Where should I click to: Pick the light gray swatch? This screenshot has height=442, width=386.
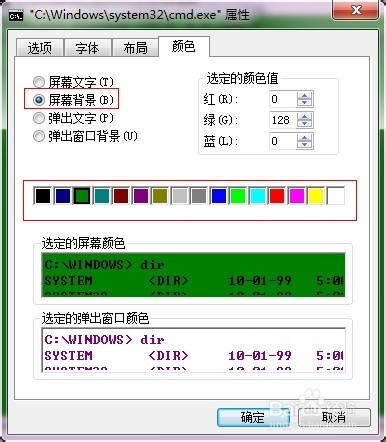coord(180,196)
